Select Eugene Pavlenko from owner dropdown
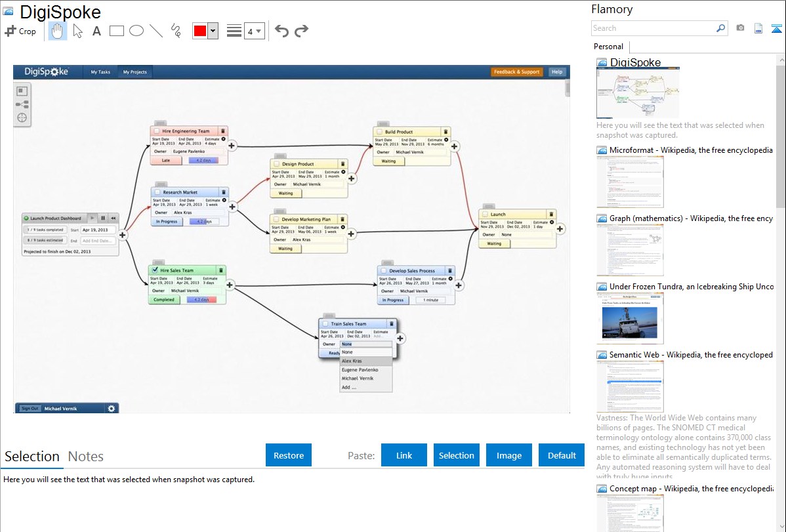786x532 pixels. point(366,370)
